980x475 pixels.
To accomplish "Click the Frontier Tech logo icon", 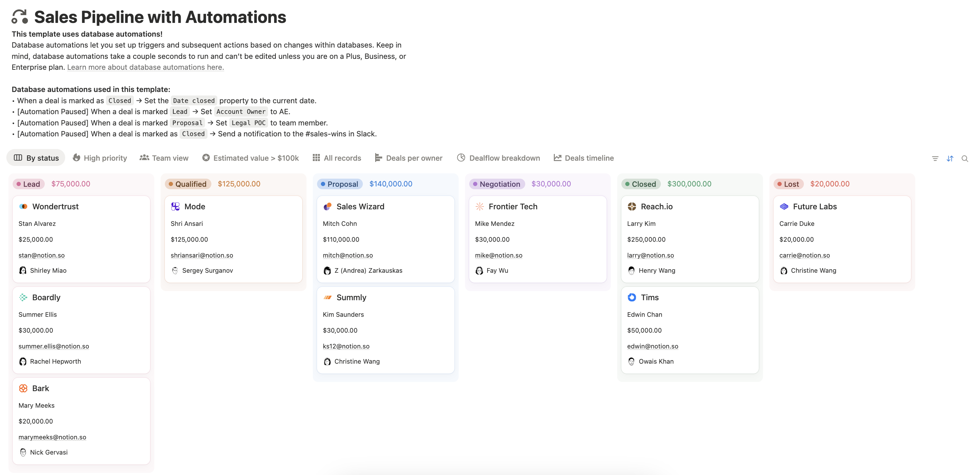I will tap(479, 206).
